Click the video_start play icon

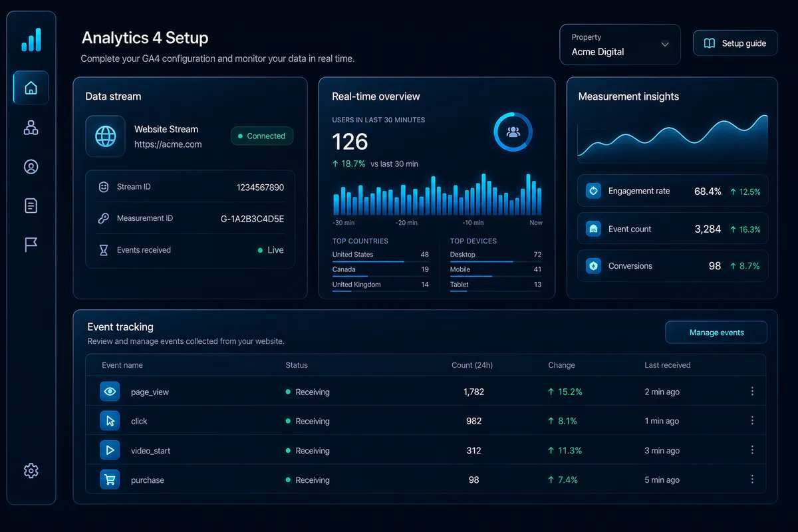[x=110, y=450]
